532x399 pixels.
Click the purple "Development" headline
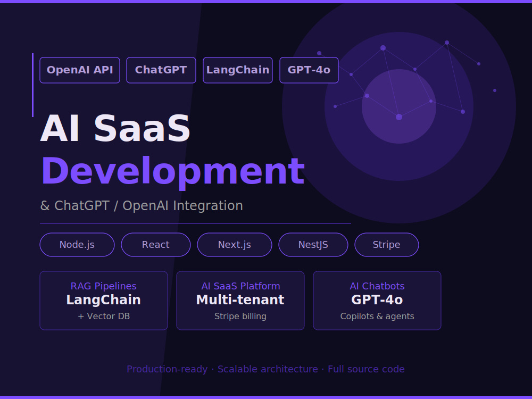(x=173, y=172)
